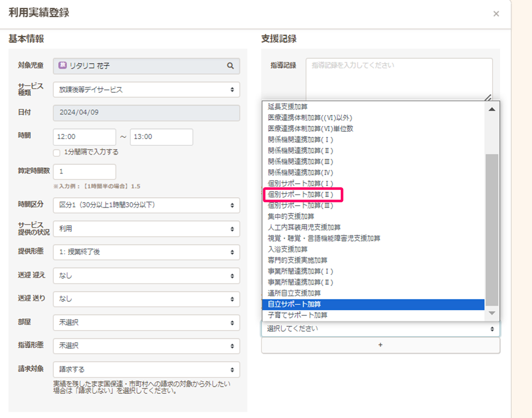Click the plus button to add 加算
Image resolution: width=532 pixels, height=418 pixels.
click(x=380, y=345)
